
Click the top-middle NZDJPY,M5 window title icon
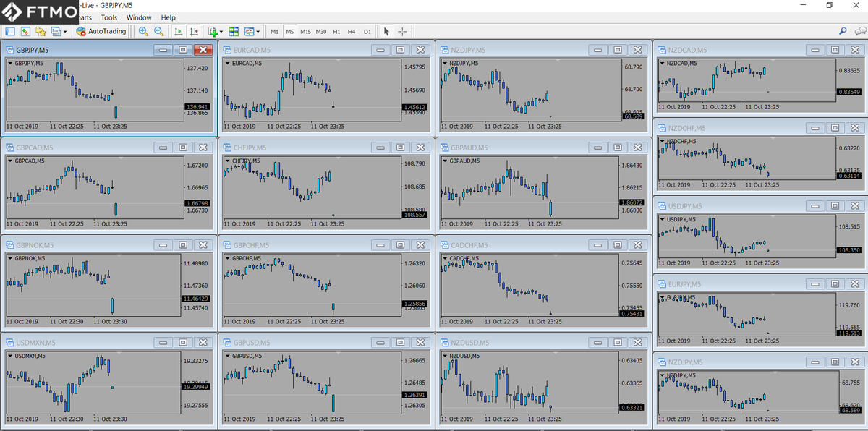tap(444, 50)
